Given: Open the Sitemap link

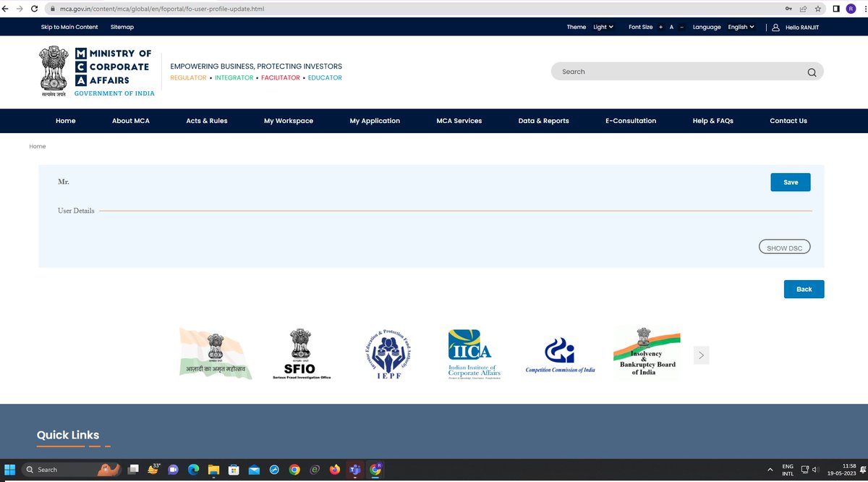Looking at the screenshot, I should tap(122, 27).
